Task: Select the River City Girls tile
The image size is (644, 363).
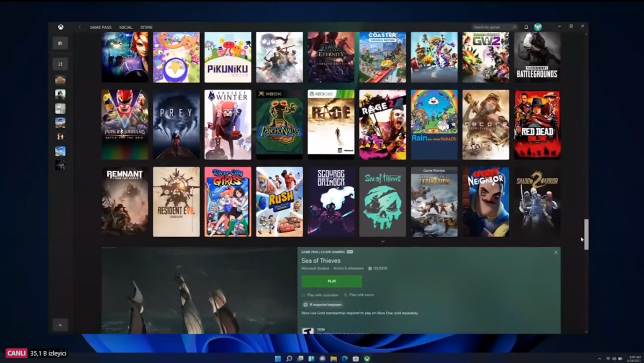Action: [x=228, y=202]
